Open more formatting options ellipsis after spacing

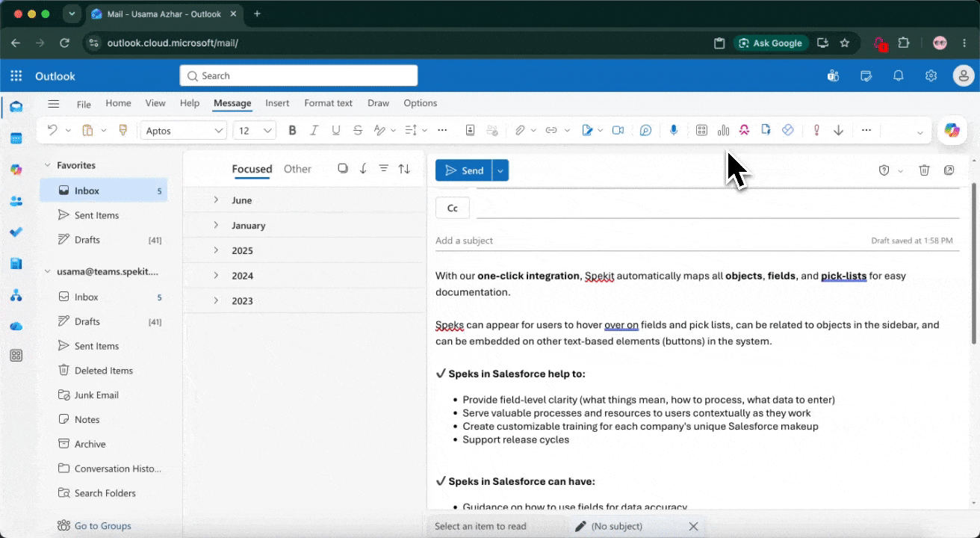(x=442, y=131)
